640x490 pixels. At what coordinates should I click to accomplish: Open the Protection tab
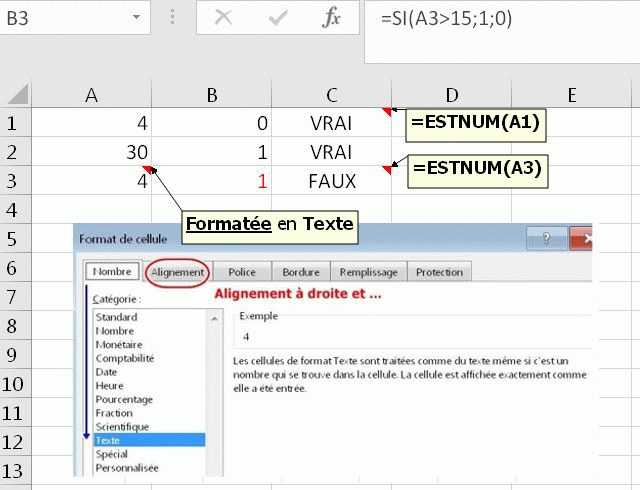(439, 272)
